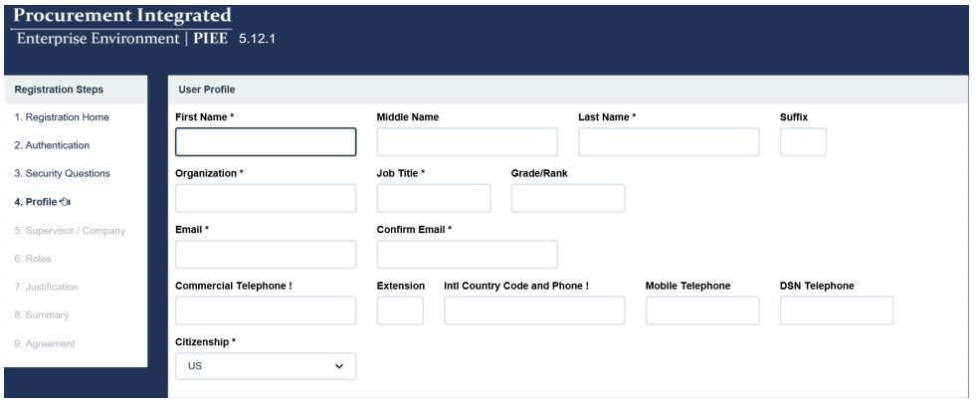The image size is (980, 409).
Task: Click the Middle Name text box
Action: pos(467,142)
